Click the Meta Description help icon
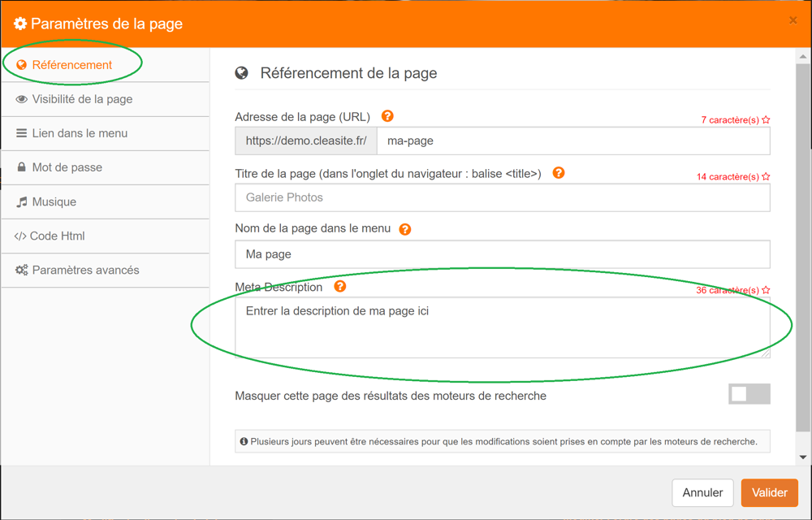This screenshot has width=812, height=520. [x=340, y=287]
